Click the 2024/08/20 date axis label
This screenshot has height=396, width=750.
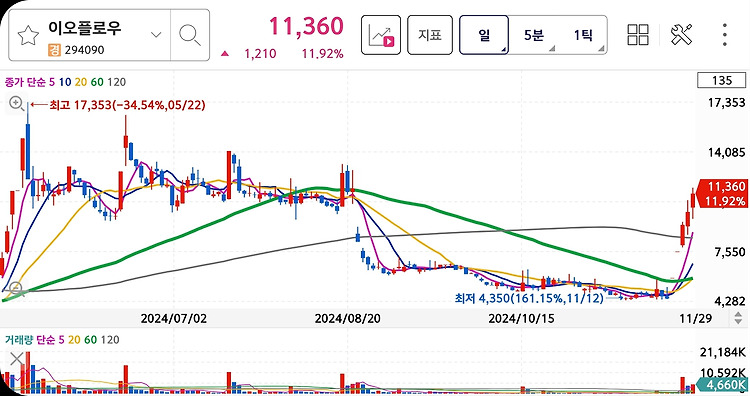click(348, 319)
